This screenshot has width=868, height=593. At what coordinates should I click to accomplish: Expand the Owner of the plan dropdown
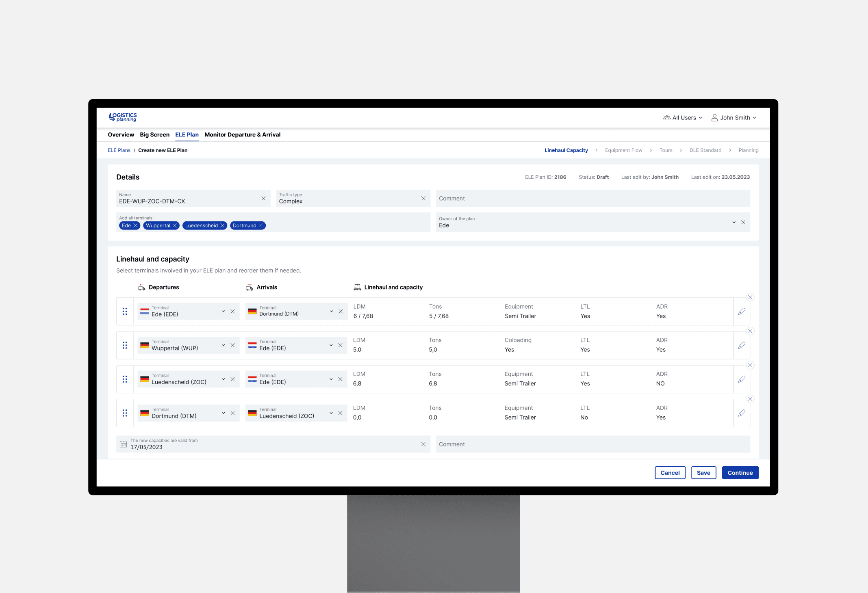tap(733, 222)
